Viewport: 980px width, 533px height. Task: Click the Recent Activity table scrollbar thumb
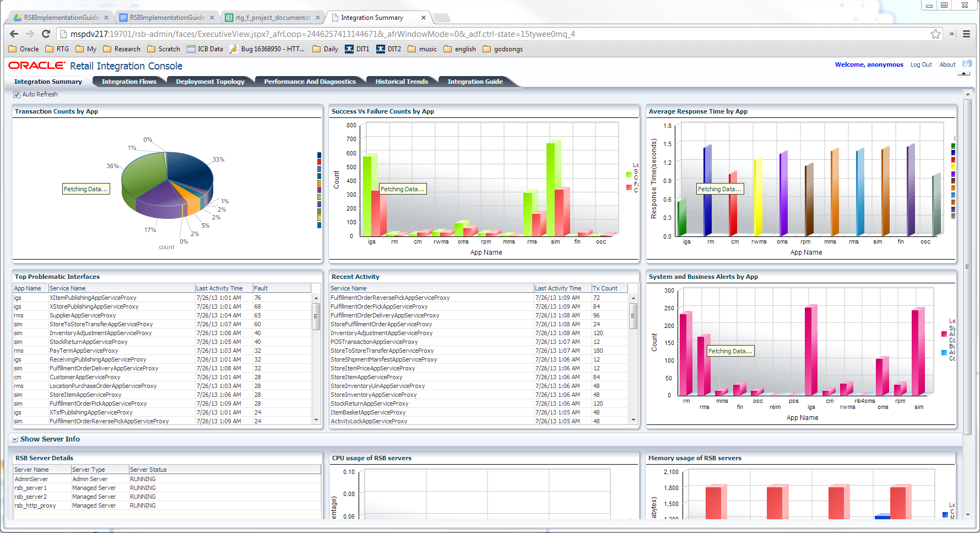pos(633,315)
